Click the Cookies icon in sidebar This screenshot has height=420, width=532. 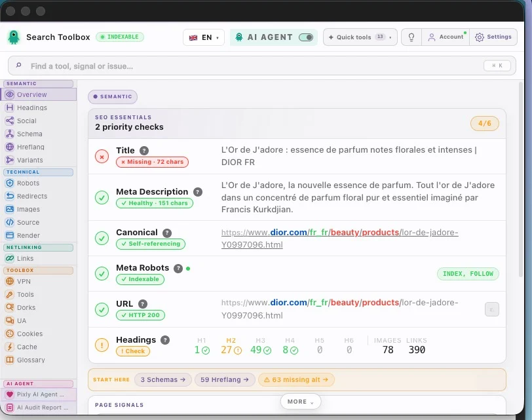click(x=10, y=334)
